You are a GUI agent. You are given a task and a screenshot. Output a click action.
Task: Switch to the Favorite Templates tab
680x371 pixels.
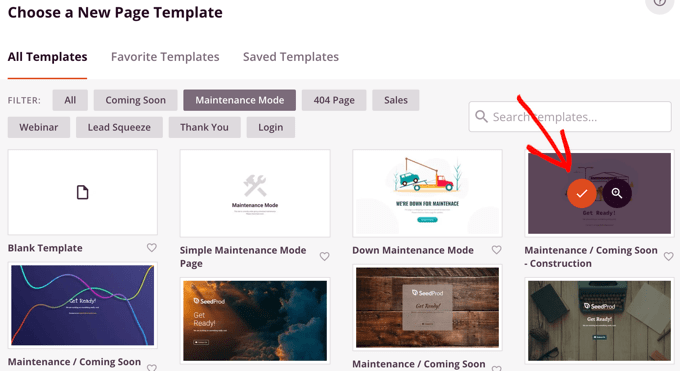click(x=165, y=57)
